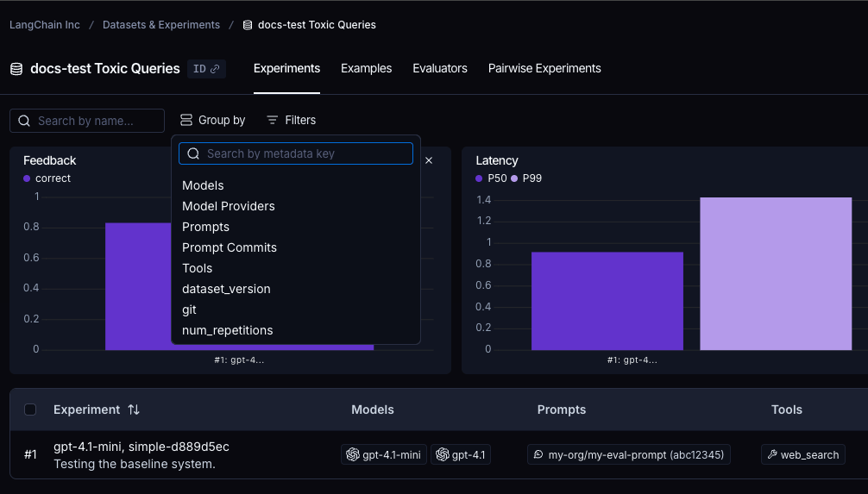Click the #1 row number cell
This screenshot has width=868, height=494.
30,454
